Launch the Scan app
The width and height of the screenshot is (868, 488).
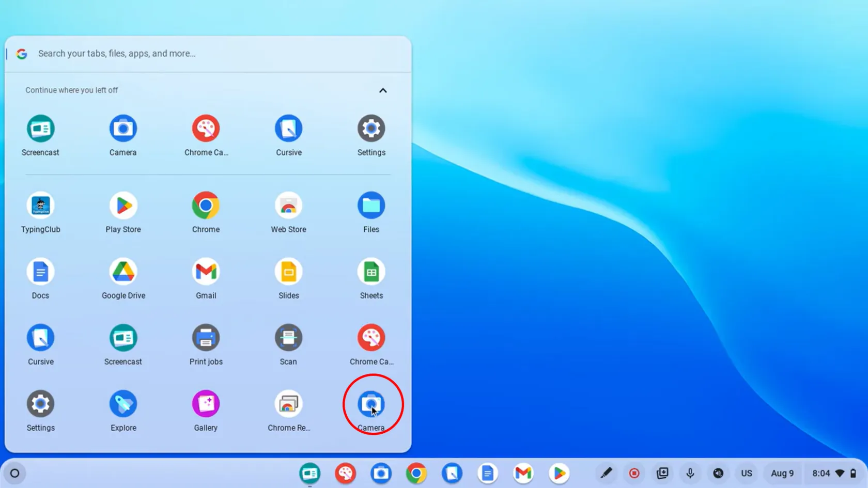coord(288,338)
